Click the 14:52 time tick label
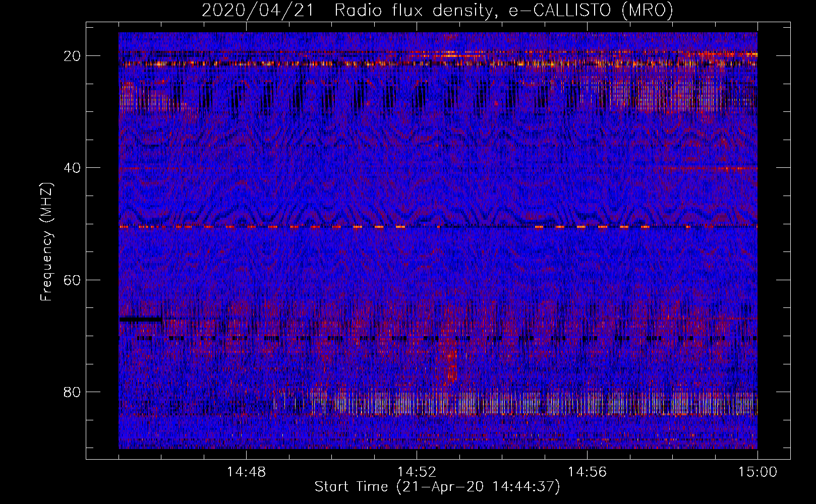 click(x=417, y=472)
